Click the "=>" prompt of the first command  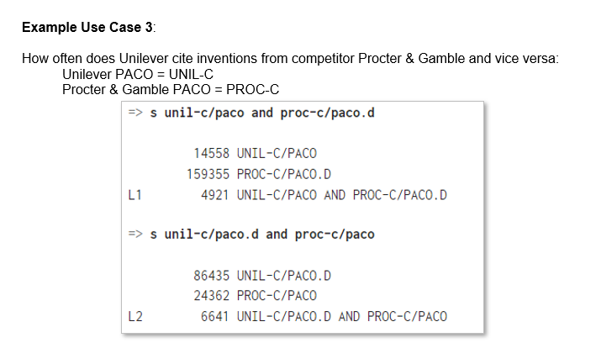point(135,113)
